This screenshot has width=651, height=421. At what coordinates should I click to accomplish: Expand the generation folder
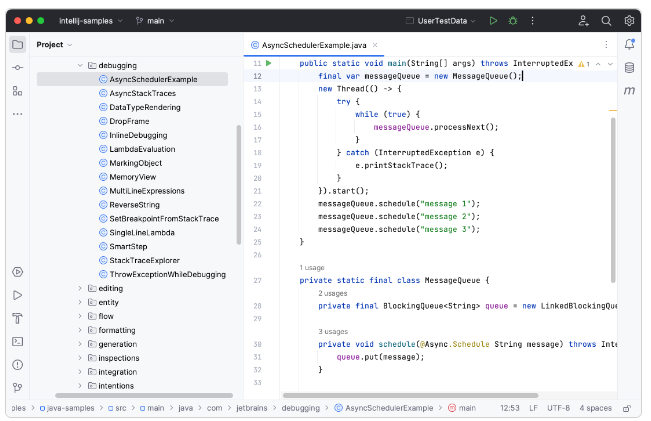[80, 344]
